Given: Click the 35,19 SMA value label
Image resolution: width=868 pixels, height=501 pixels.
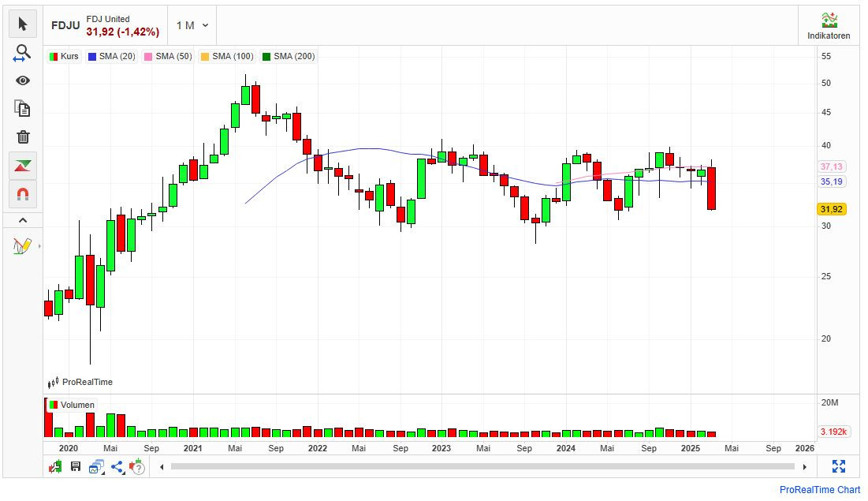Looking at the screenshot, I should click(832, 181).
